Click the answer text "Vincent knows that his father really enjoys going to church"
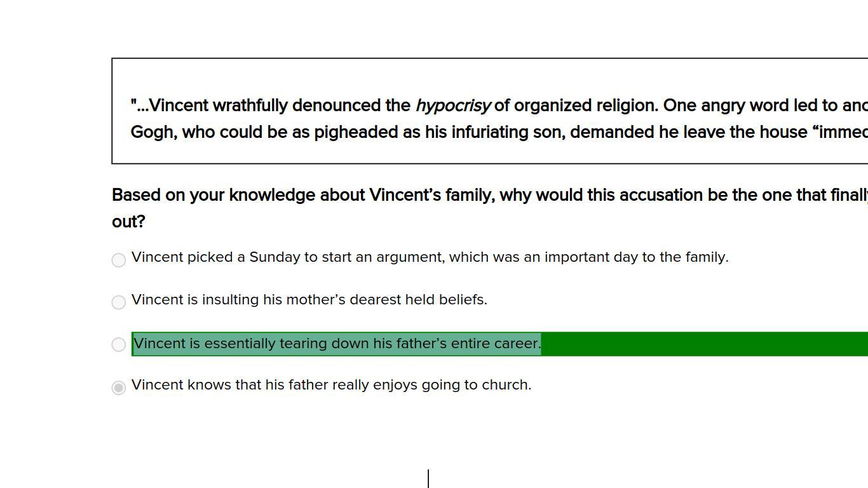868x488 pixels. pos(331,385)
